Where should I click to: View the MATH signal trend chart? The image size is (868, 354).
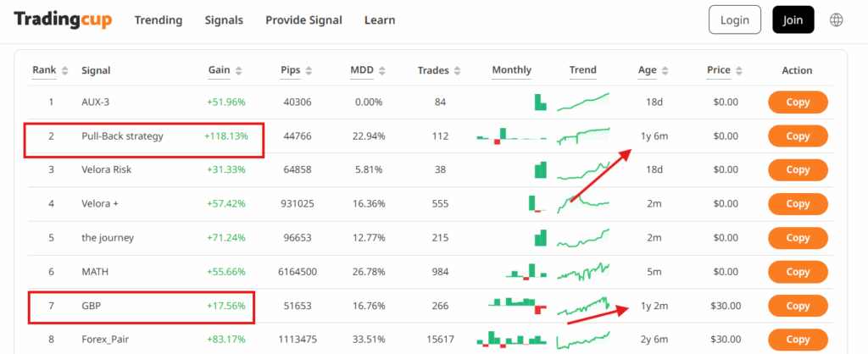tap(583, 272)
